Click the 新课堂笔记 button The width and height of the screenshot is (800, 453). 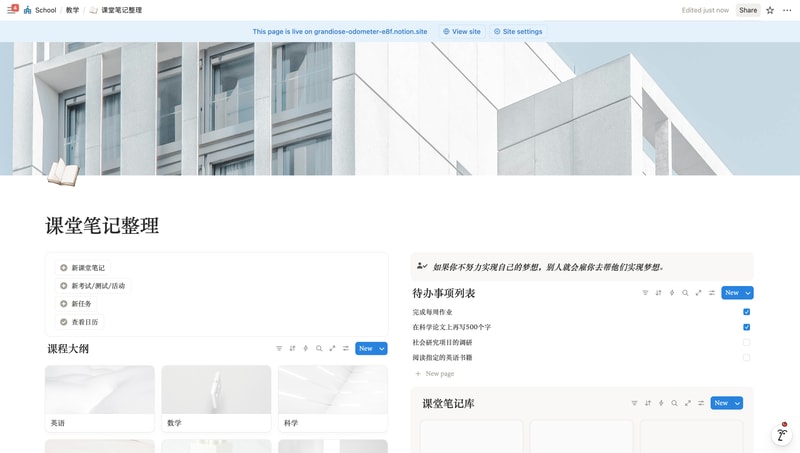click(x=83, y=268)
